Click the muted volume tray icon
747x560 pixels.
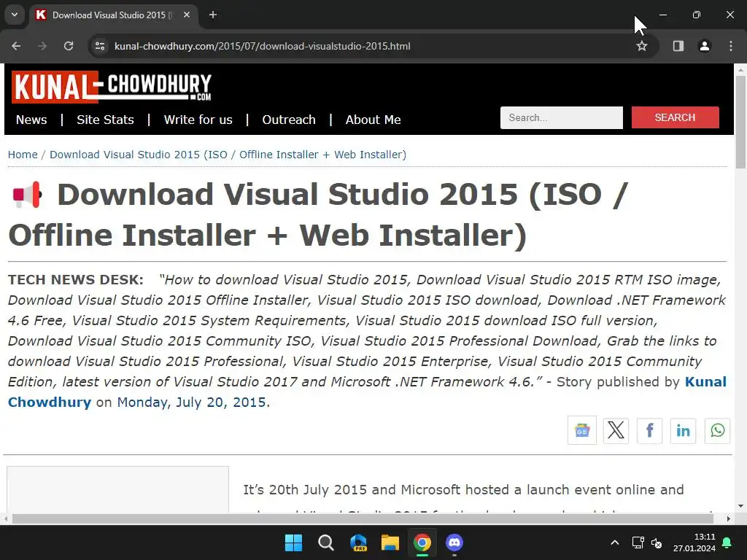point(657,542)
